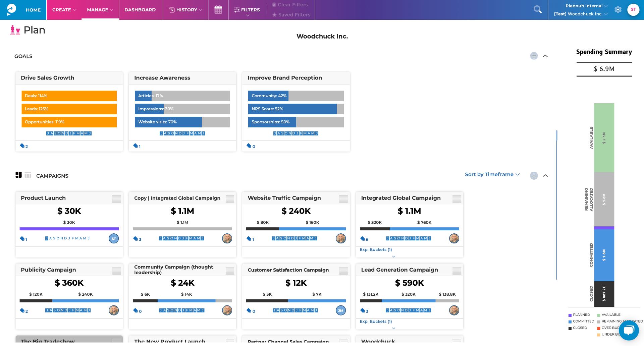Image resolution: width=644 pixels, height=346 pixels.
Task: Open the calendar icon in the navigation bar
Action: 218,10
